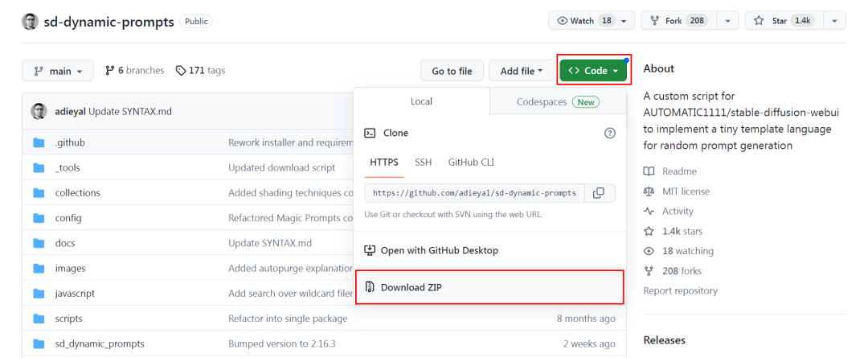Star the repository
This screenshot has width=868, height=358.
coord(784,20)
